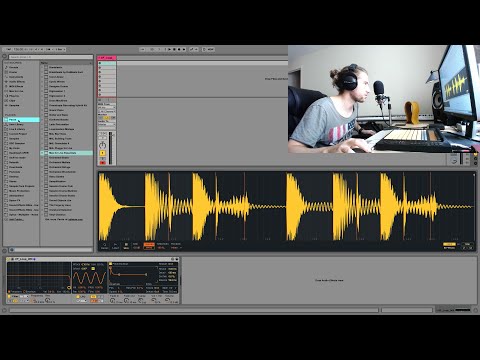Toggle the Filter section on/off
This screenshot has height=360, width=480.
pos(9,296)
